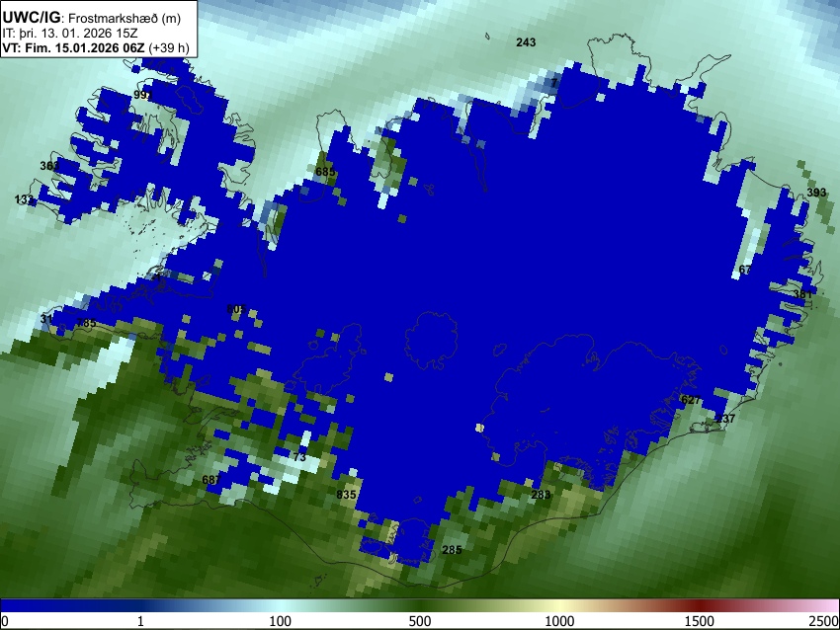Click the legend label "100"
The width and height of the screenshot is (840, 630).
click(280, 621)
